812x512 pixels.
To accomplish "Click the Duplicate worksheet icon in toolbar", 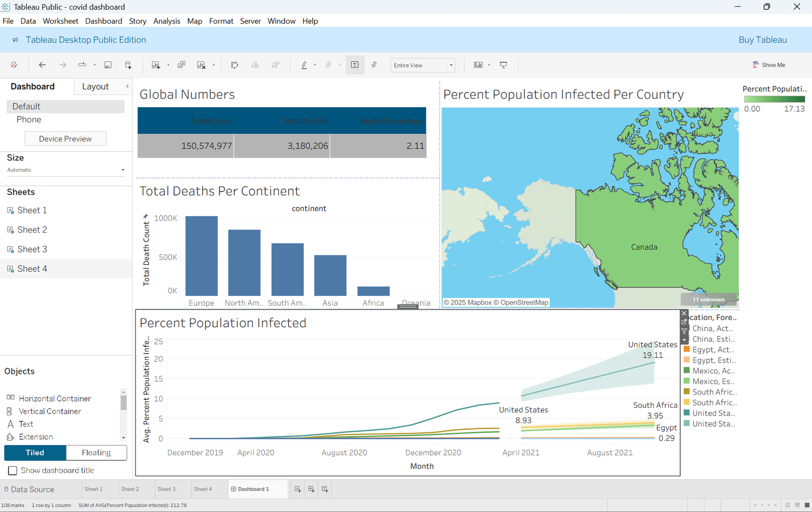I will [x=181, y=65].
